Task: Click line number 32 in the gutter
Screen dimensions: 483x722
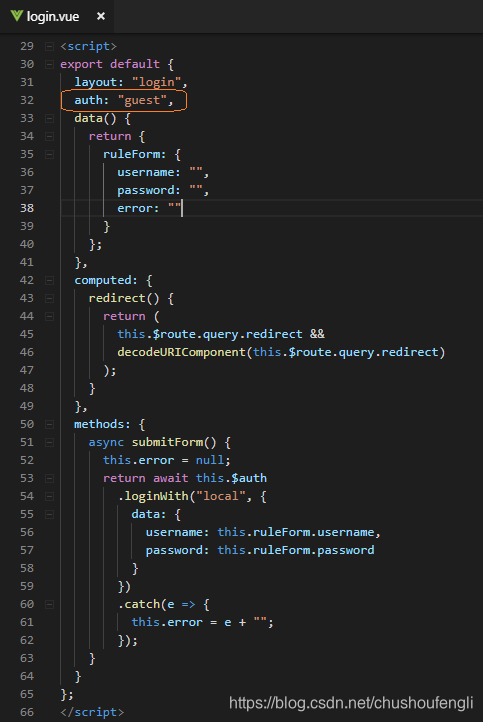Action: [27, 100]
